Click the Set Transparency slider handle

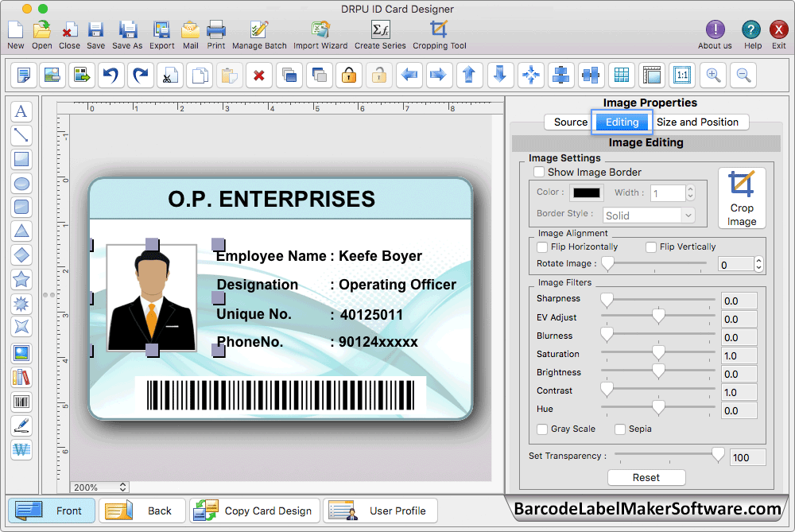pos(718,455)
